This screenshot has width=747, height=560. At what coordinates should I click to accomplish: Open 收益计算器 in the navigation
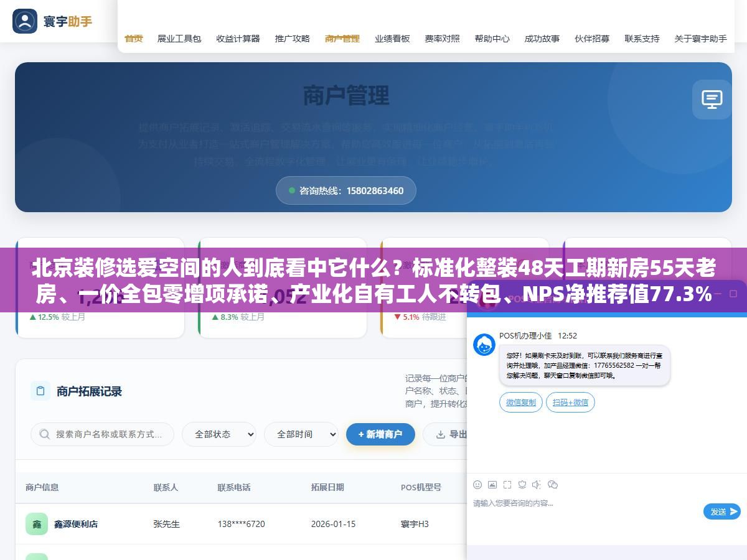pyautogui.click(x=238, y=39)
